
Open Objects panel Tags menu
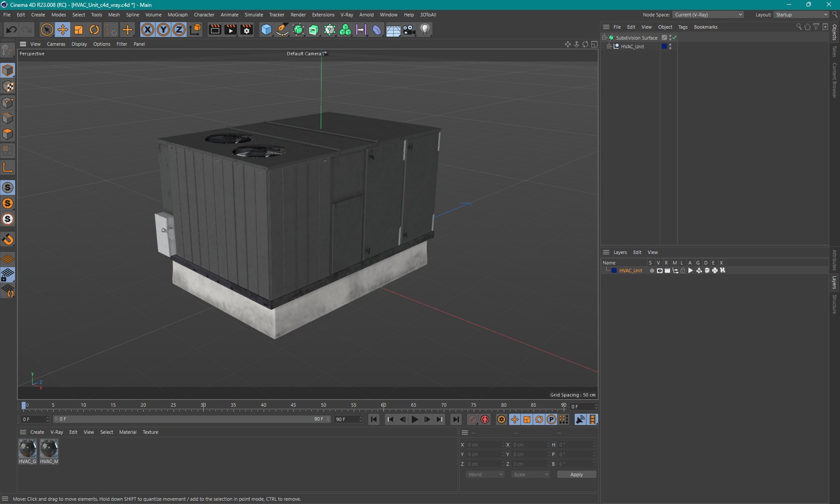683,27
